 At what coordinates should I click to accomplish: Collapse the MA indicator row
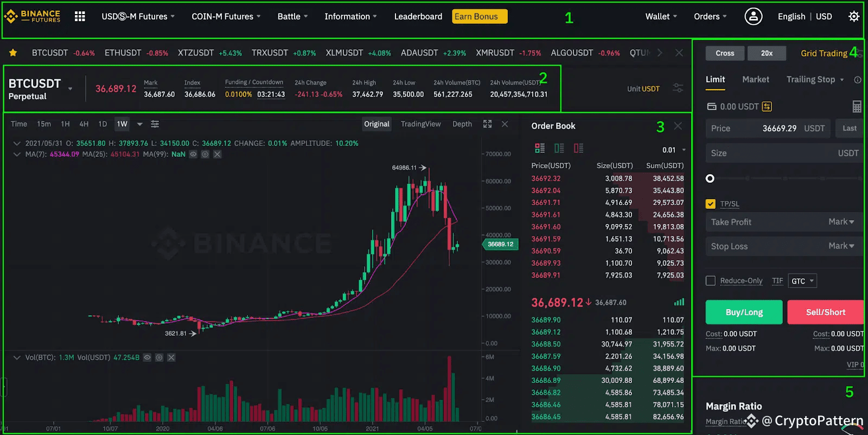pyautogui.click(x=17, y=154)
